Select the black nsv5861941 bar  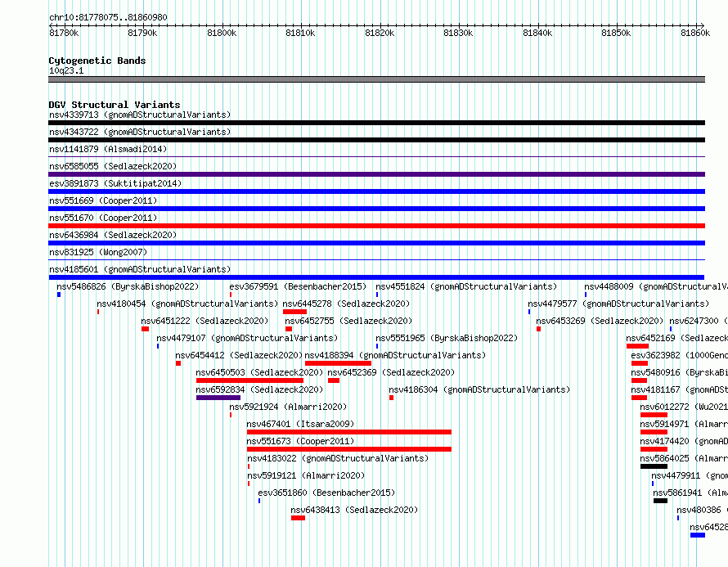click(660, 501)
